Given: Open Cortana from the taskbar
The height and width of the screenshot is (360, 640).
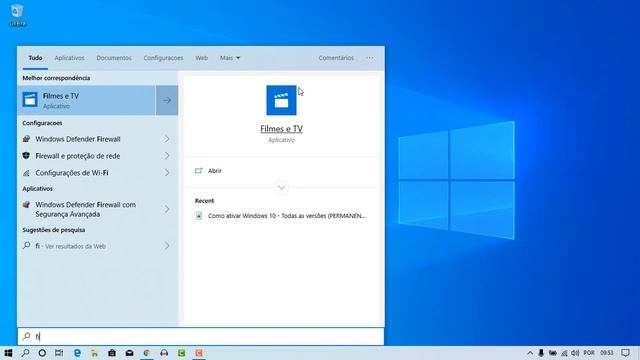Looking at the screenshot, I should 42,353.
